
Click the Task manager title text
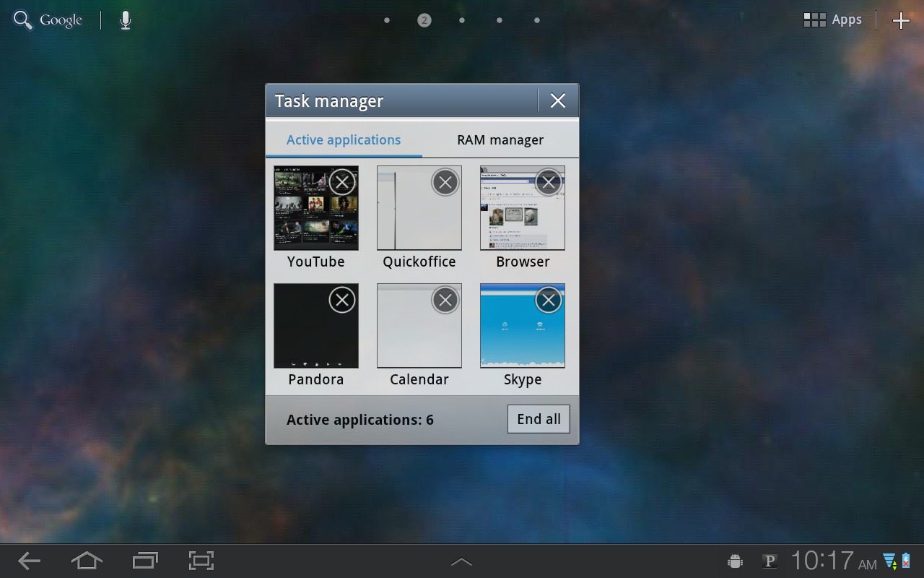[329, 101]
